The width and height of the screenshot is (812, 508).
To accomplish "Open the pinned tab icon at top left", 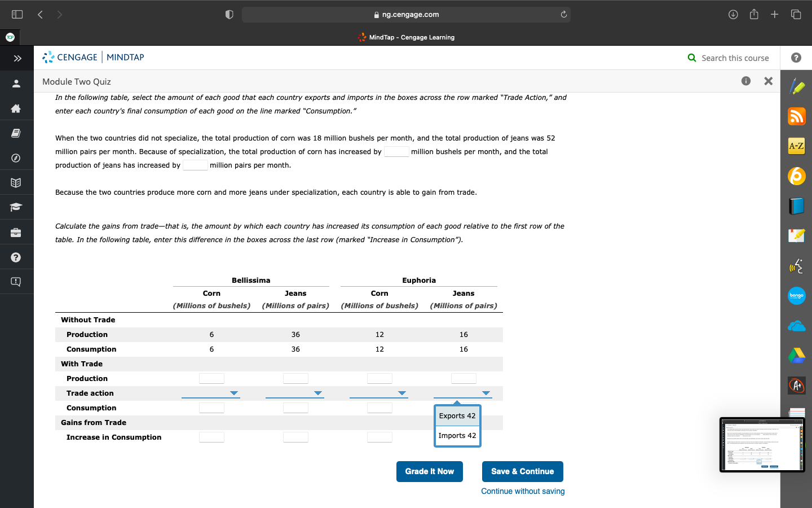I will pos(10,37).
